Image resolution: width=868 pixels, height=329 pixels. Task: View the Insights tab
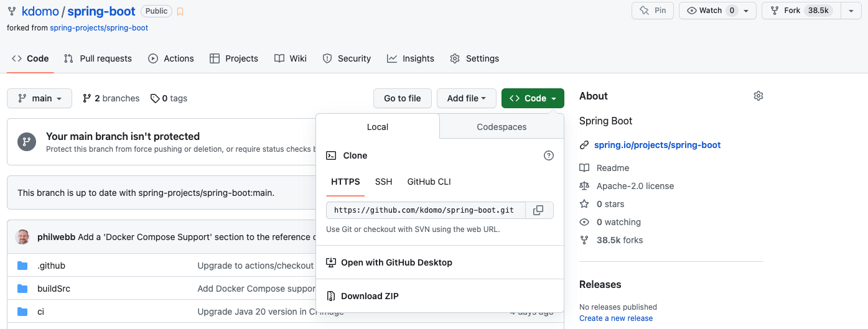coord(411,58)
